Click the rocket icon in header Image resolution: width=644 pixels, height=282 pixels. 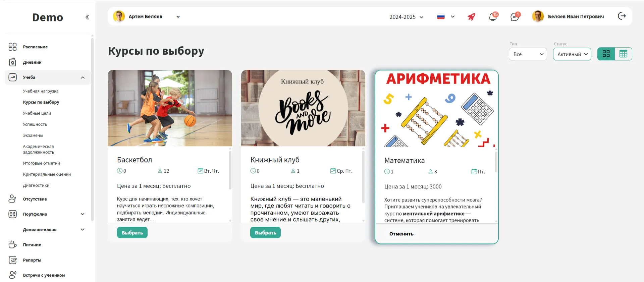pyautogui.click(x=471, y=17)
